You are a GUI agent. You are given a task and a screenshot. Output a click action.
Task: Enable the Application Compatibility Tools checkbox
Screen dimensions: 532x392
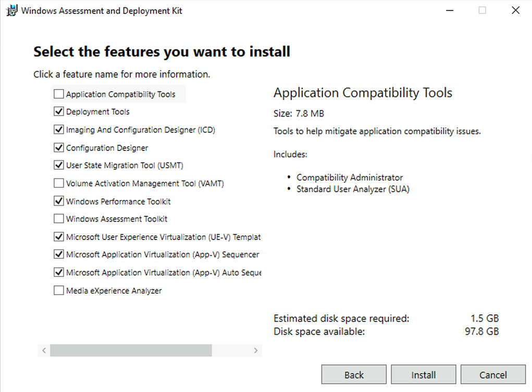59,94
